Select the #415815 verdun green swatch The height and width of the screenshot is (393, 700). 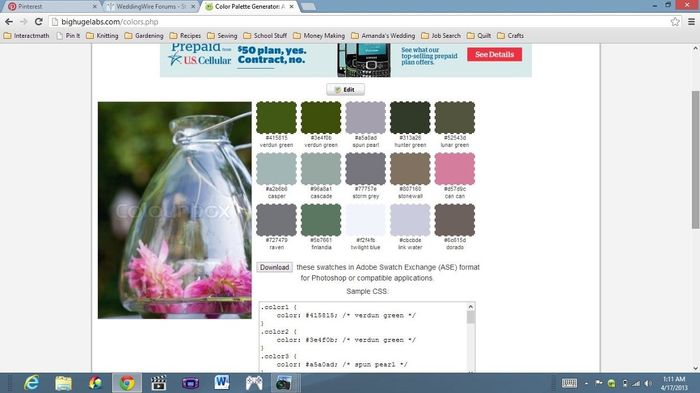(276, 117)
